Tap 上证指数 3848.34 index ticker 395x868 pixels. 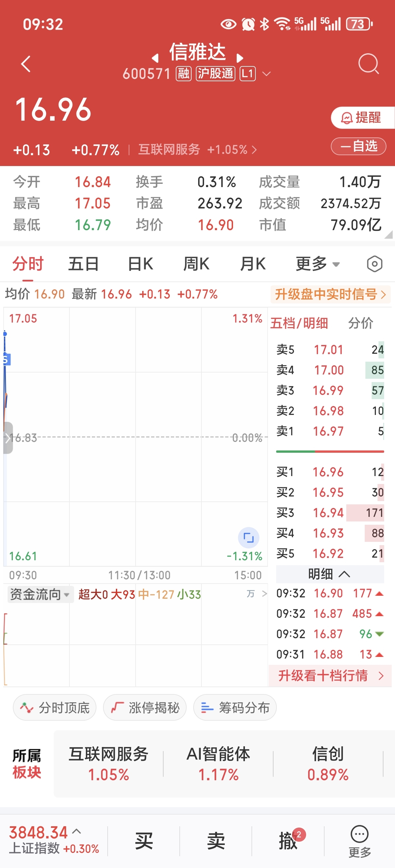54,840
